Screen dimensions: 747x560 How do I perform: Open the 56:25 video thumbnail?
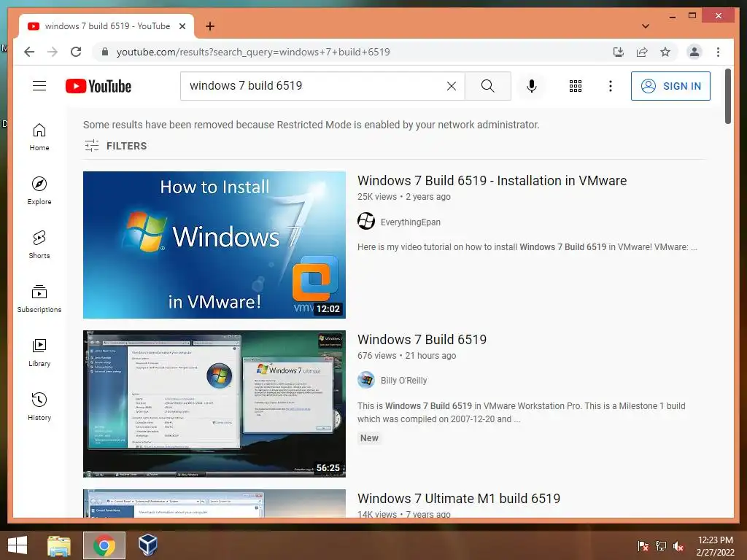pyautogui.click(x=214, y=404)
